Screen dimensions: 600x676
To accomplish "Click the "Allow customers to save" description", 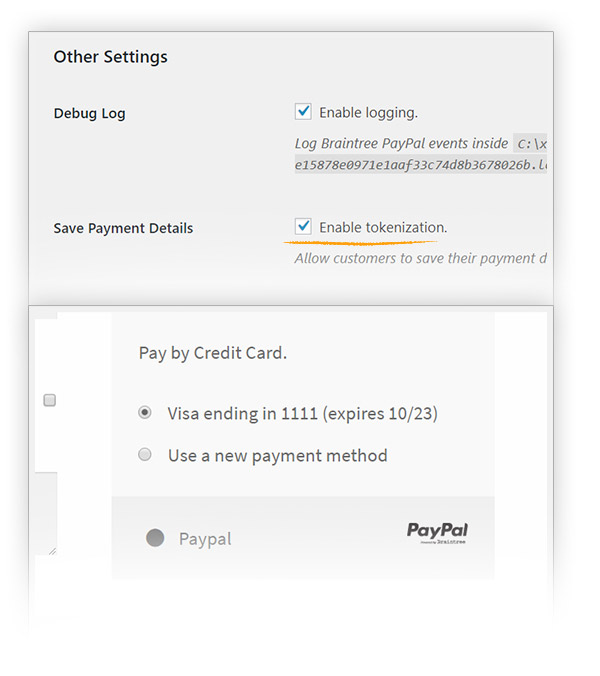I will pyautogui.click(x=420, y=258).
